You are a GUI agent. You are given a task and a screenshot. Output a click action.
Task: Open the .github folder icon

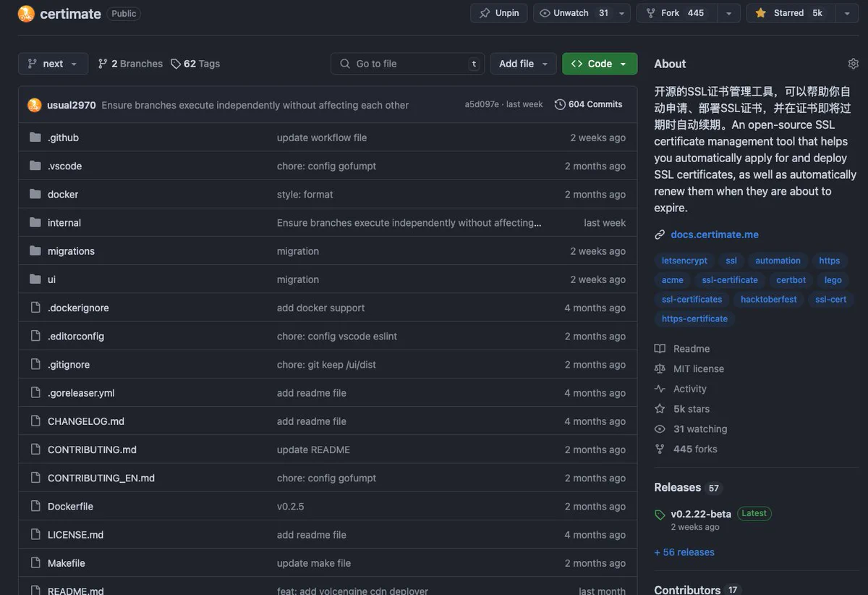tap(35, 138)
